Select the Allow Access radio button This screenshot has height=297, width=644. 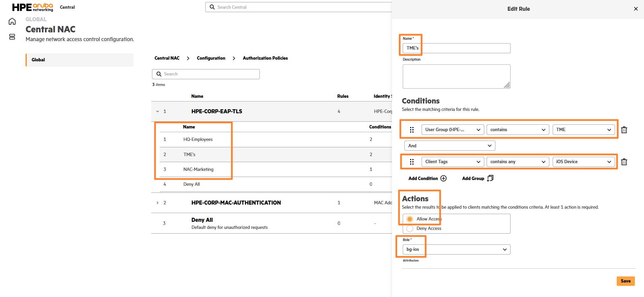coord(410,219)
